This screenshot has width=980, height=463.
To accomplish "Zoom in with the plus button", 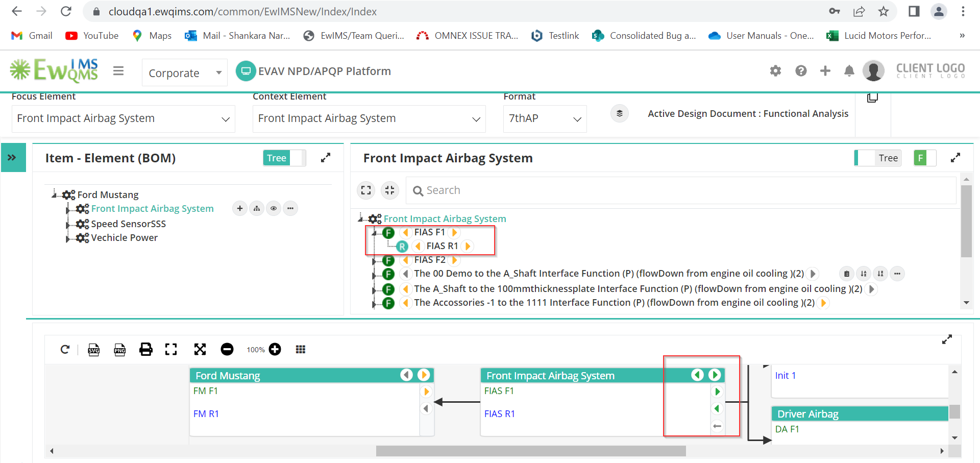I will coord(275,349).
